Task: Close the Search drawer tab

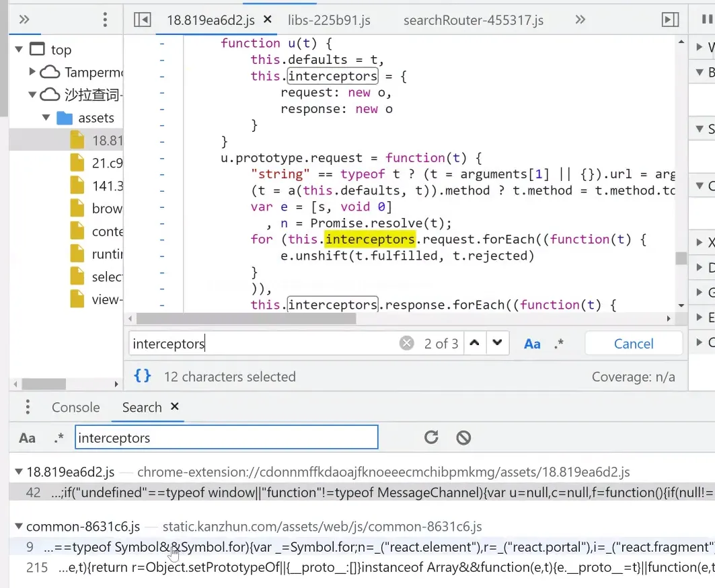Action: pyautogui.click(x=175, y=406)
